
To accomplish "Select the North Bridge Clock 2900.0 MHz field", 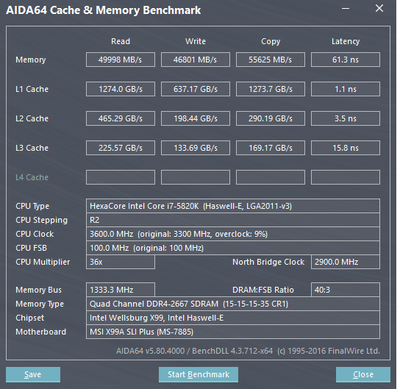I will (x=345, y=262).
